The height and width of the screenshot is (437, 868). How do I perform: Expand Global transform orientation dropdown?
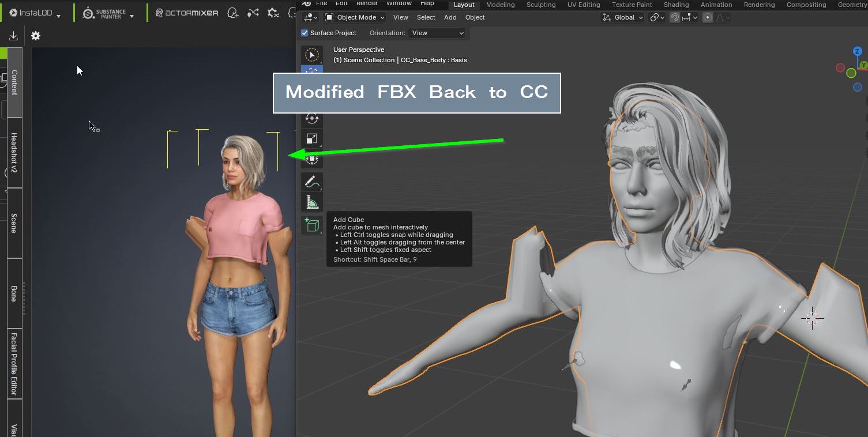(623, 17)
